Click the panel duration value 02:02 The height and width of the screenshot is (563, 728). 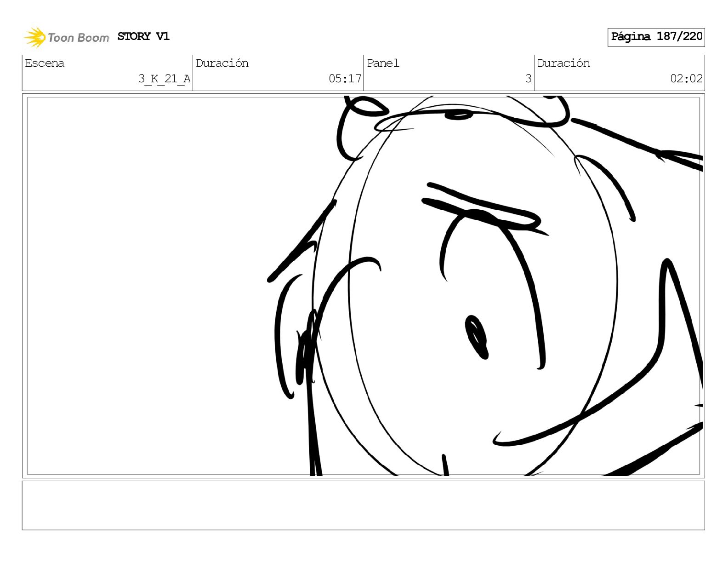point(686,79)
